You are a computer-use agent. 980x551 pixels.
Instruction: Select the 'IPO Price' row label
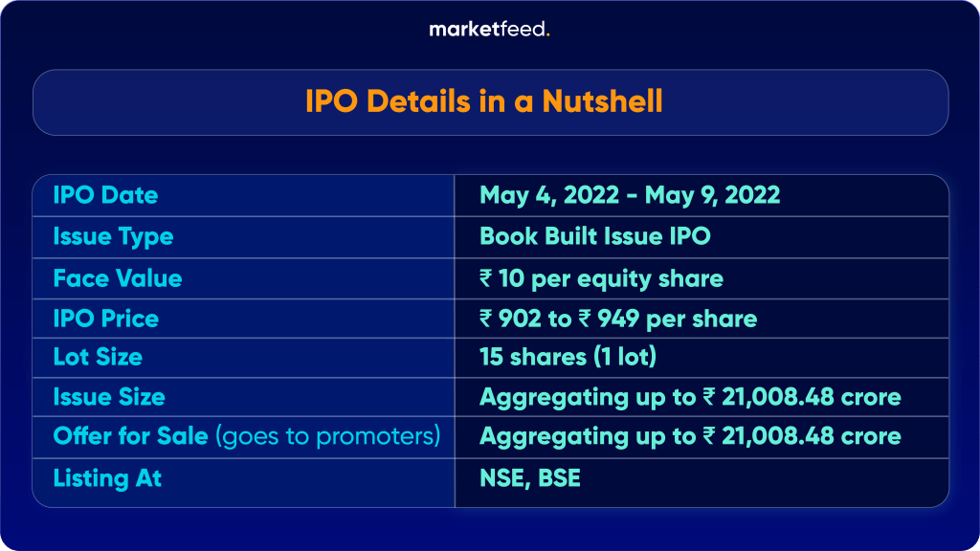click(x=105, y=318)
